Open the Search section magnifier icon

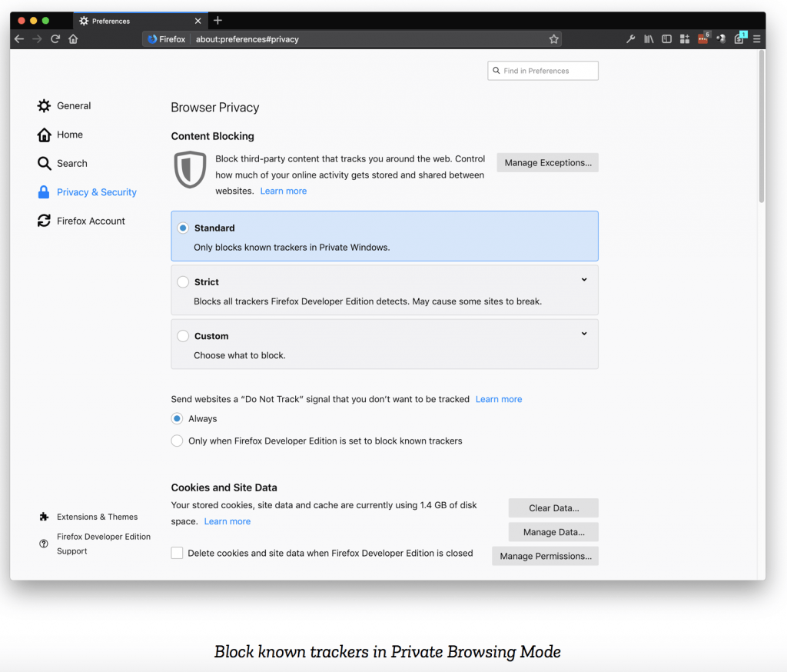[44, 163]
